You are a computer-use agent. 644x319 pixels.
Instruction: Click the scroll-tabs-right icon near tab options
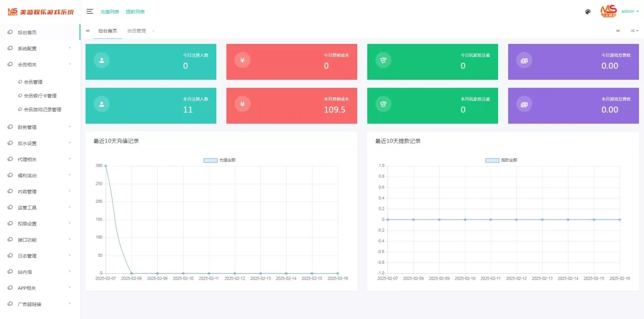pos(618,30)
